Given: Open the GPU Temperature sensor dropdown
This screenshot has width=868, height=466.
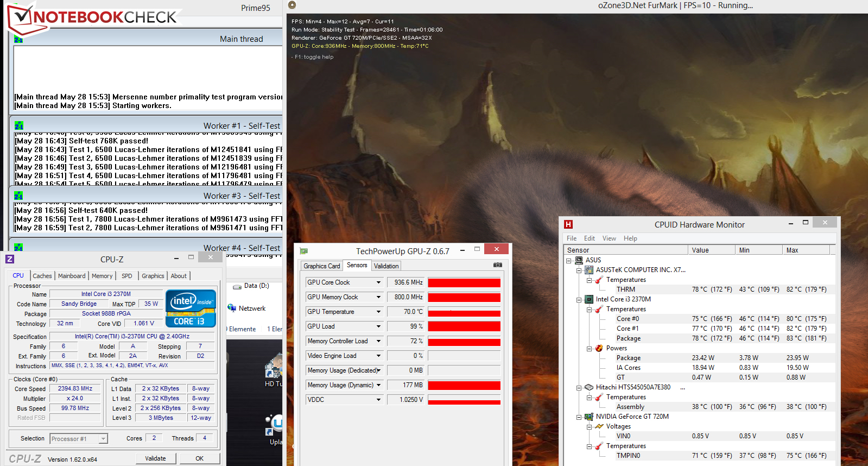Looking at the screenshot, I should coord(378,312).
